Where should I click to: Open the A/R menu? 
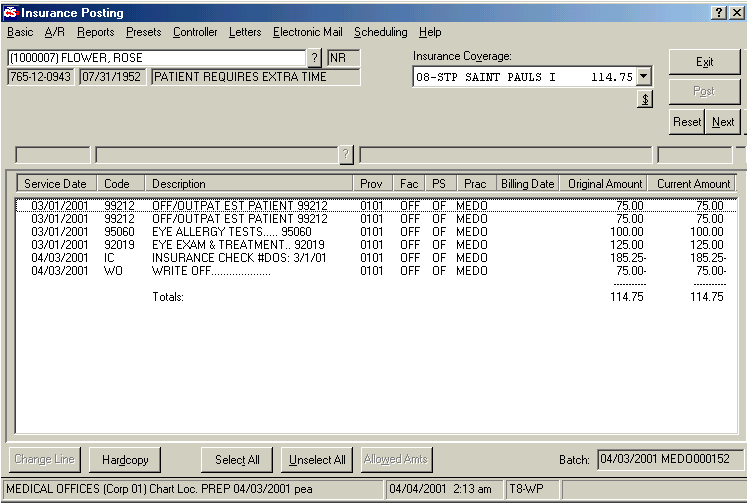tap(54, 32)
